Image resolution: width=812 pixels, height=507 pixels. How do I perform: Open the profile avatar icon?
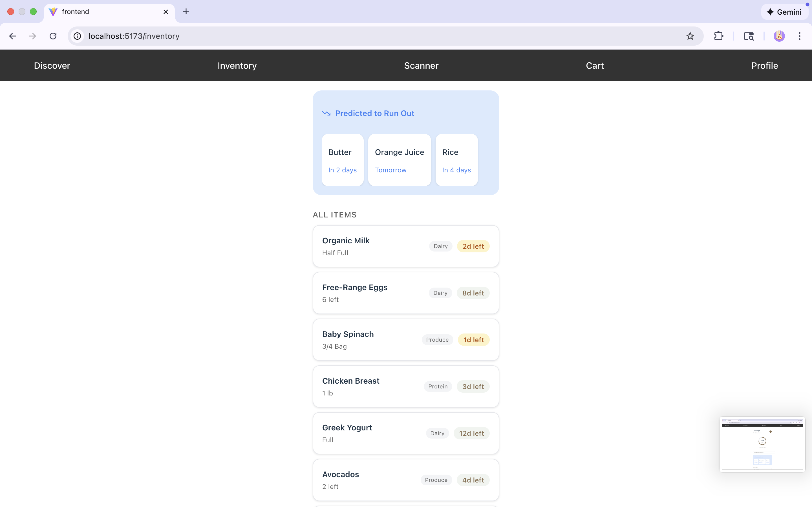pos(779,36)
